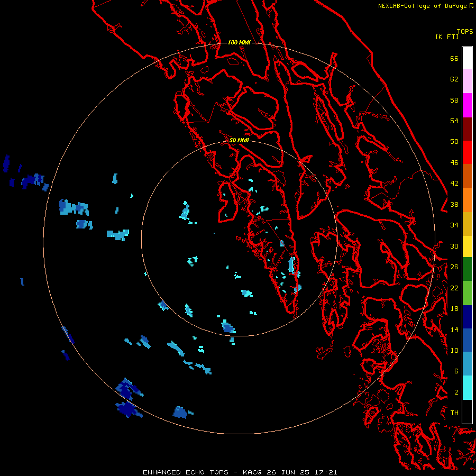Click the legend value '58'
476x476 pixels.
(454, 100)
